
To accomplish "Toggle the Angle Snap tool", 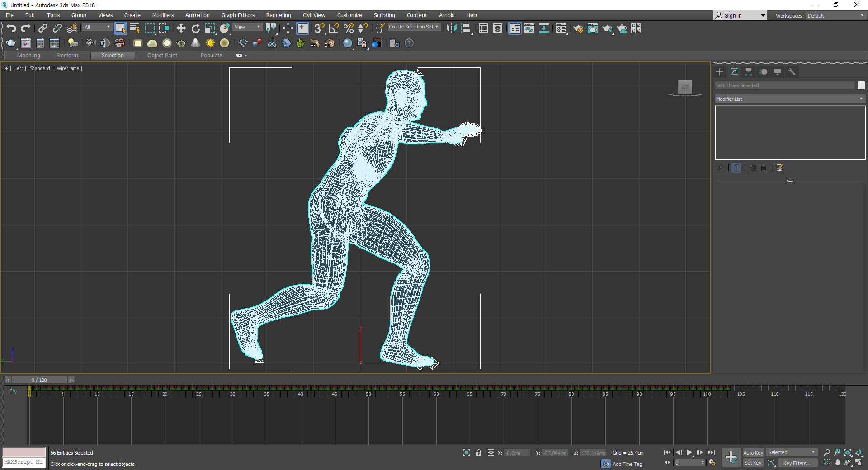I will pos(334,28).
